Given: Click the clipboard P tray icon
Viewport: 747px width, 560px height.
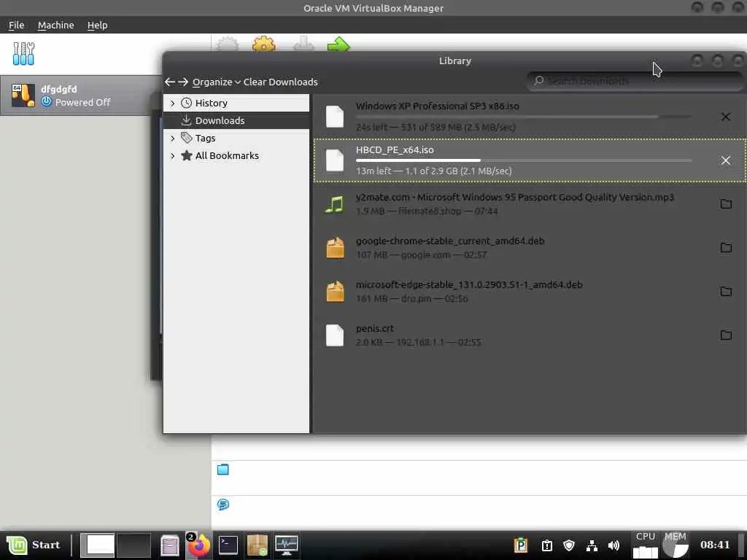Looking at the screenshot, I should coord(521,545).
